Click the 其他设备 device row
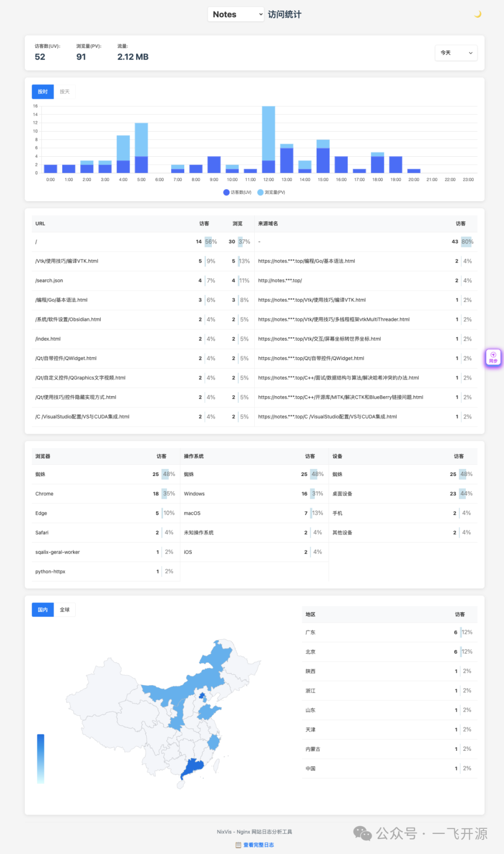 pyautogui.click(x=403, y=532)
